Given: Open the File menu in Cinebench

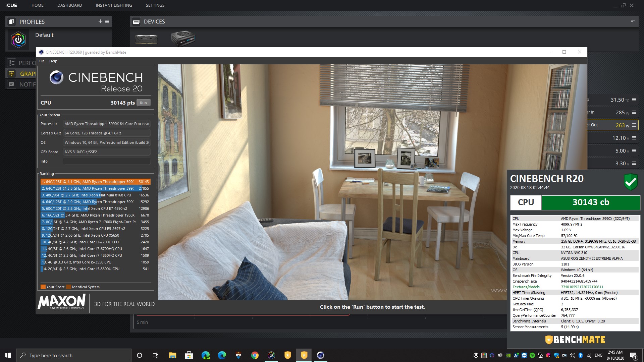Looking at the screenshot, I should (x=42, y=61).
